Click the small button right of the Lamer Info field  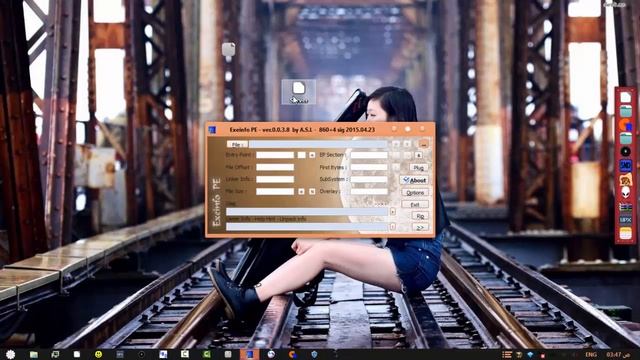pyautogui.click(x=393, y=227)
